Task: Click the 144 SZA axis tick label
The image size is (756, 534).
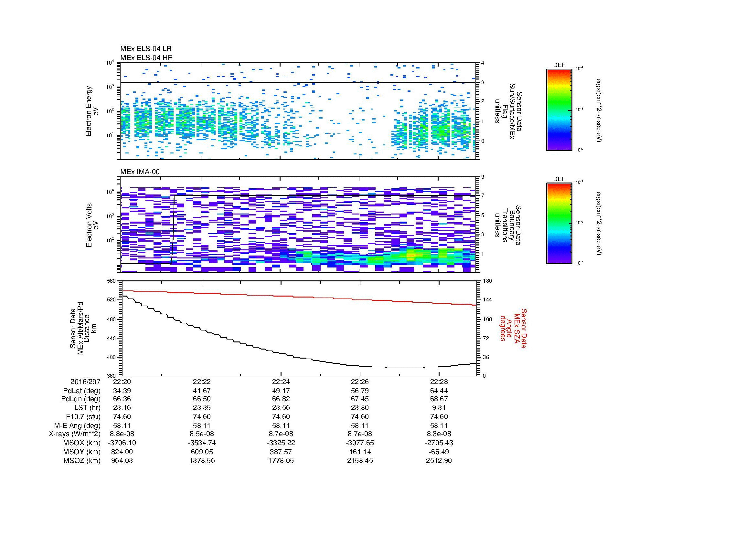Action: pos(487,300)
